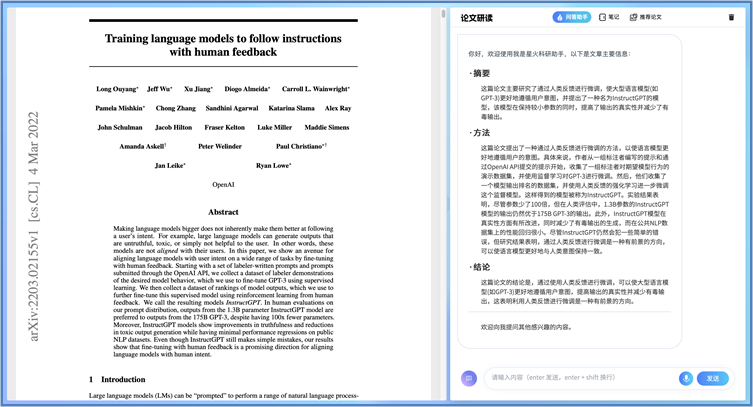Click the purple chat icon beside input
753x407 pixels.
pos(469,378)
